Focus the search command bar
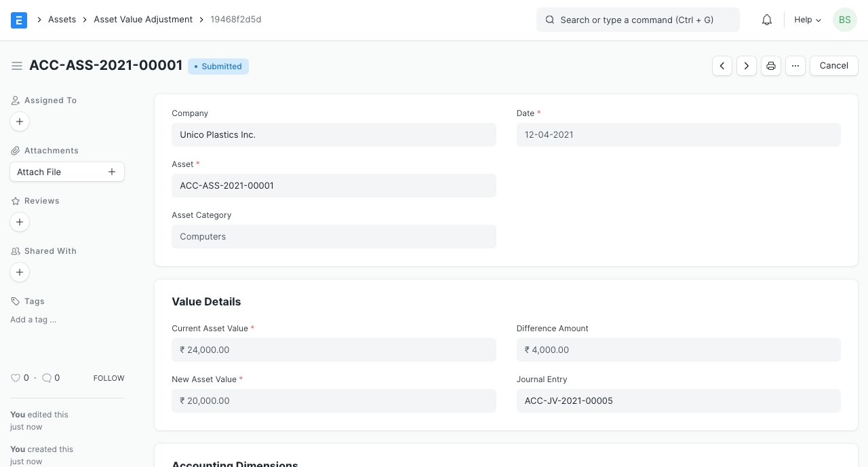Viewport: 868px width, 467px height. pyautogui.click(x=637, y=20)
